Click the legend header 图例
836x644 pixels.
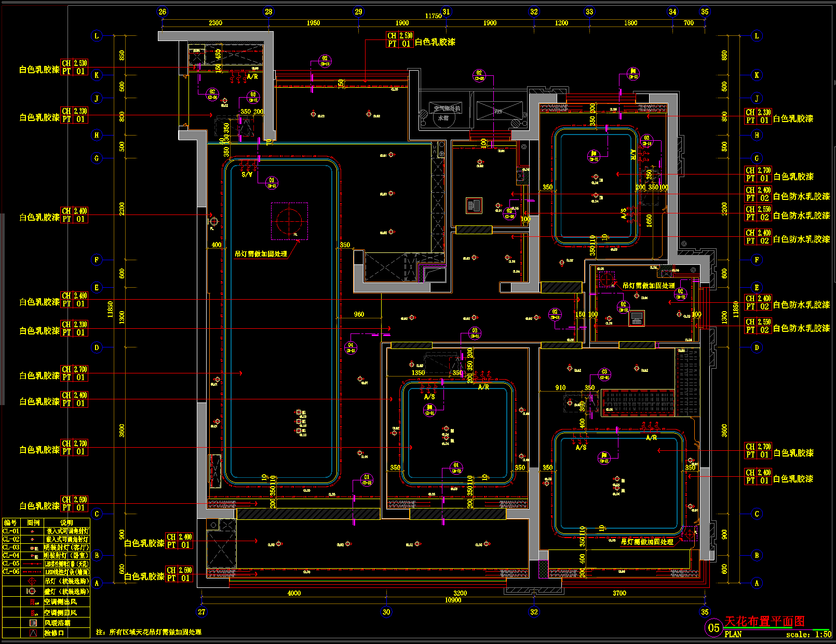pyautogui.click(x=33, y=522)
